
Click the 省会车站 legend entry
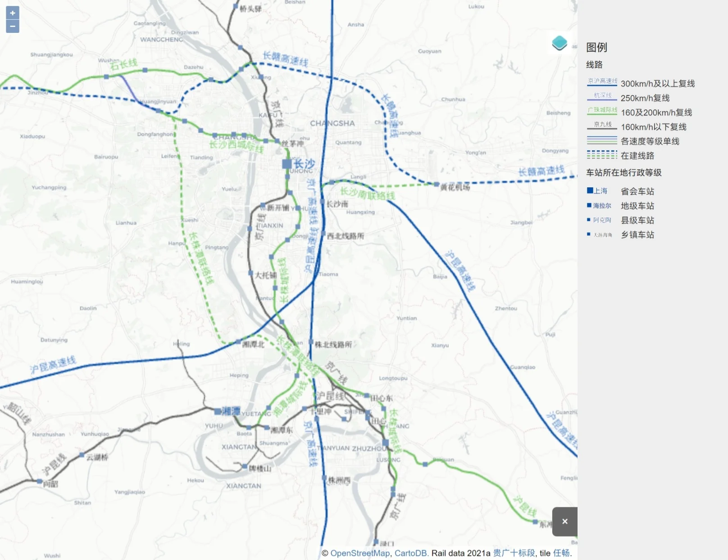point(620,191)
